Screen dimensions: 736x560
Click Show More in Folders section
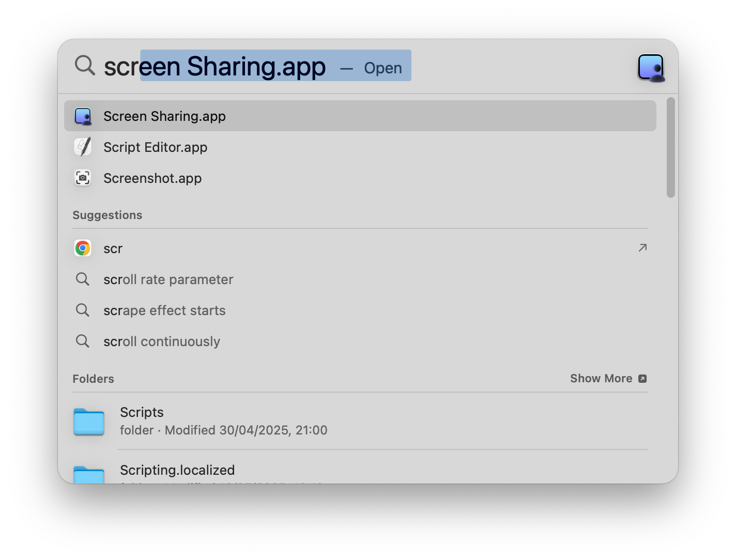coord(608,379)
